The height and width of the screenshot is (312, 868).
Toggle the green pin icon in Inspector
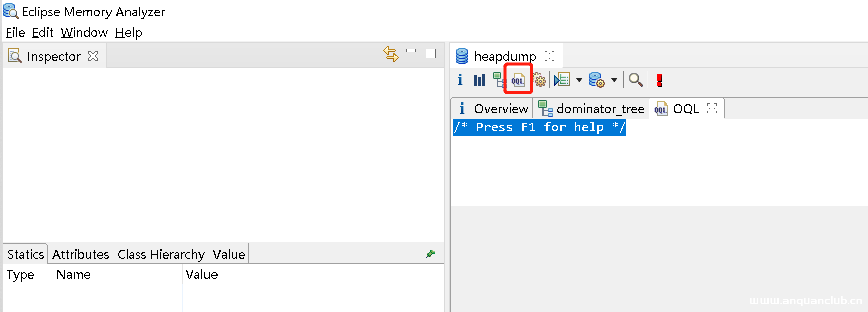coord(430,254)
